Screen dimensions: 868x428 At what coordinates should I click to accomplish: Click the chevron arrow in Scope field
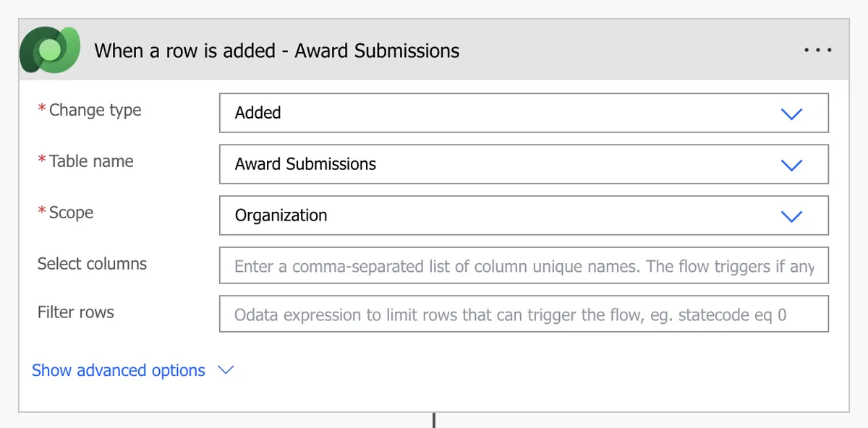point(792,216)
